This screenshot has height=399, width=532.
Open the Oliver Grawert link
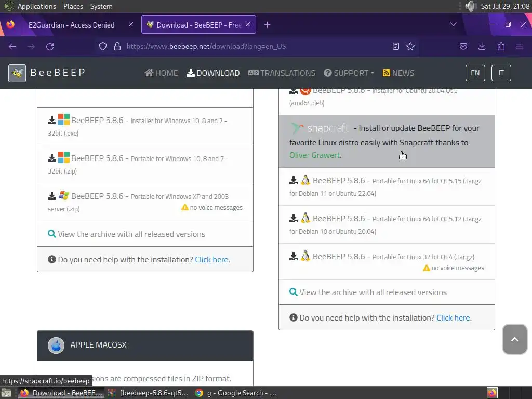[314, 155]
